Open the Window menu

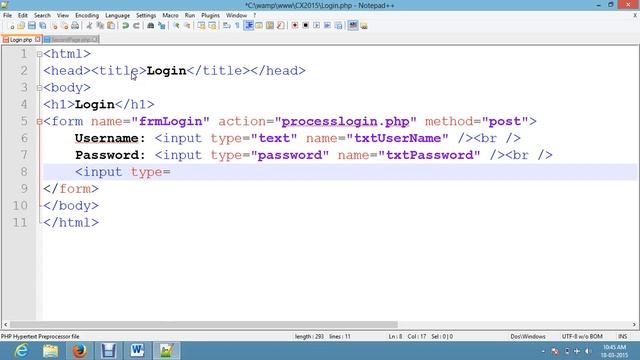[x=236, y=15]
